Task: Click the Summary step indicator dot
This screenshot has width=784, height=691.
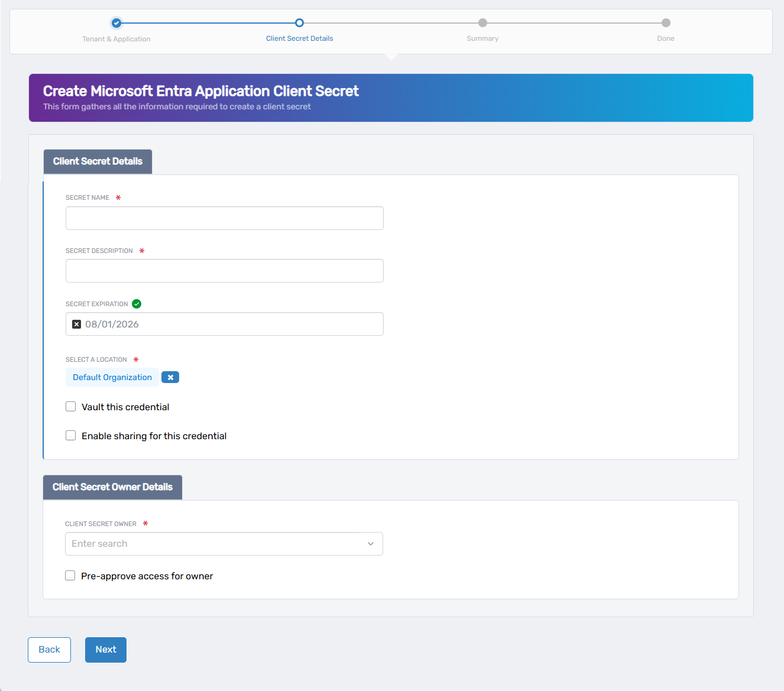Action: (x=482, y=22)
